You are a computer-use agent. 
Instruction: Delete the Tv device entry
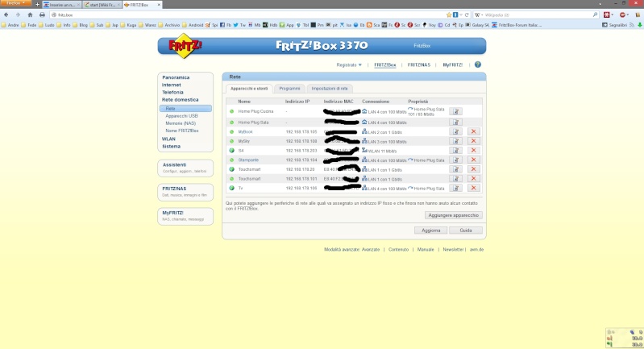tap(474, 188)
